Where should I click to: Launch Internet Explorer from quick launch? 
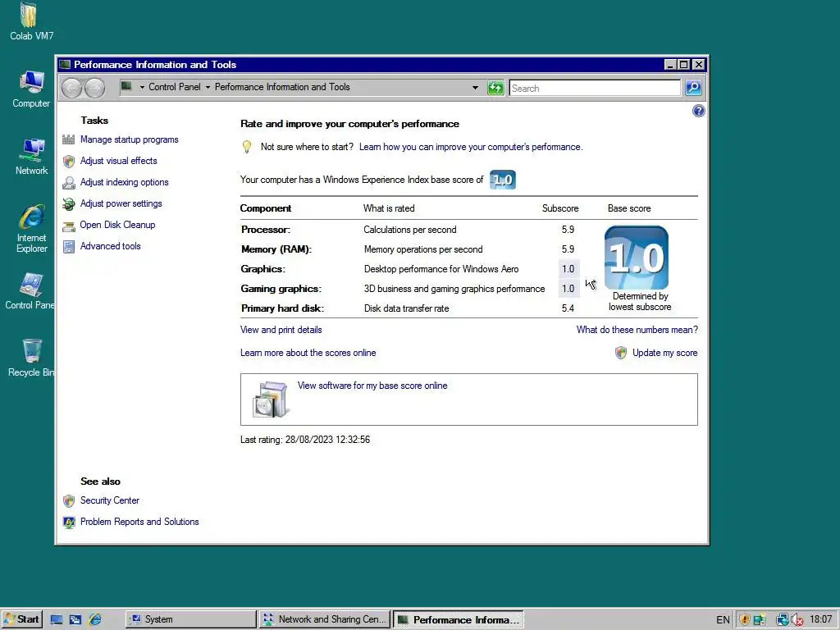click(95, 620)
